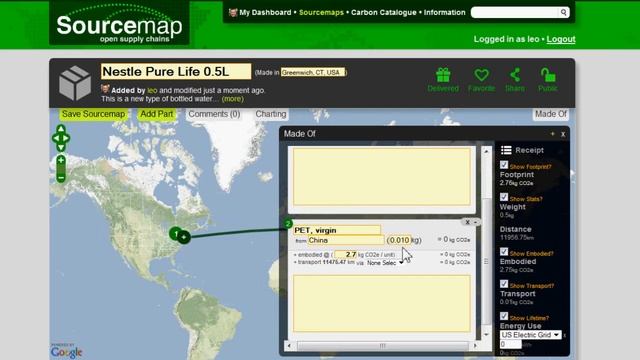Remove the PET, virgin part with x
Screen dimensions: 640x360
(468, 222)
